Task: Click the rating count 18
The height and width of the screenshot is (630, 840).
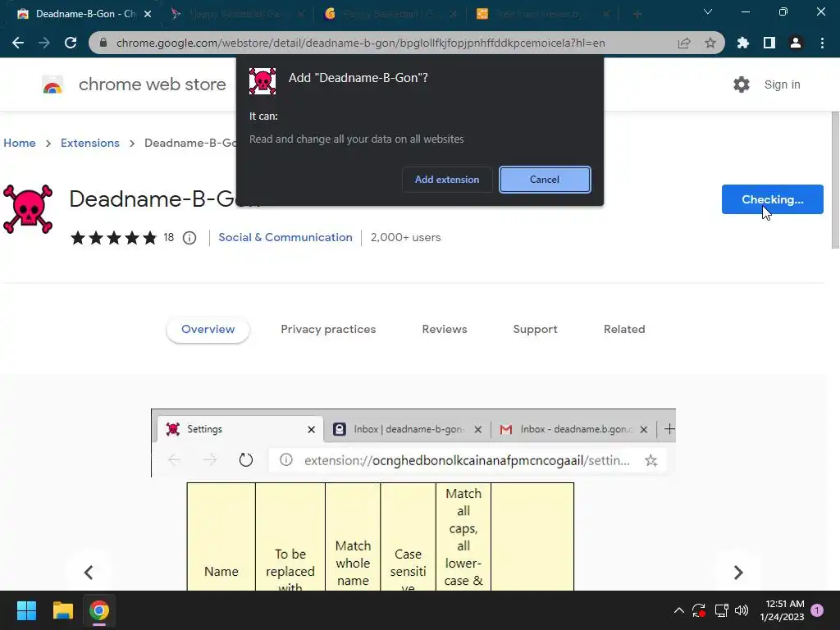Action: 169,237
